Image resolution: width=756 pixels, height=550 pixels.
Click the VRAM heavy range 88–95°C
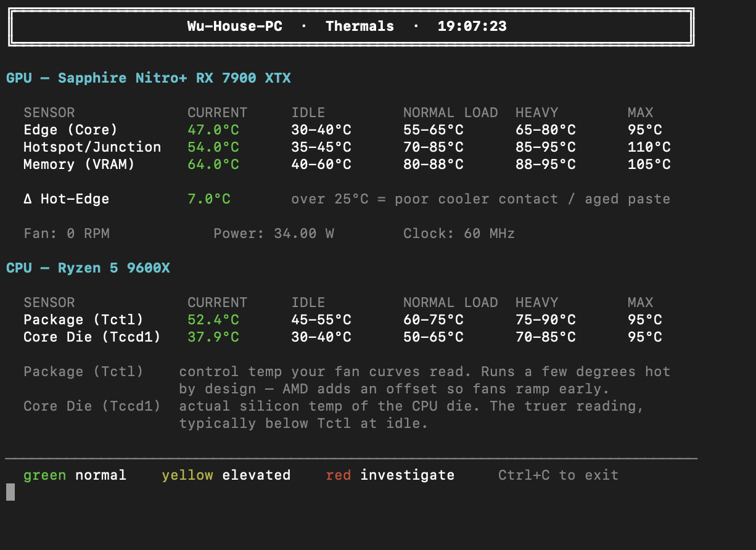point(546,164)
